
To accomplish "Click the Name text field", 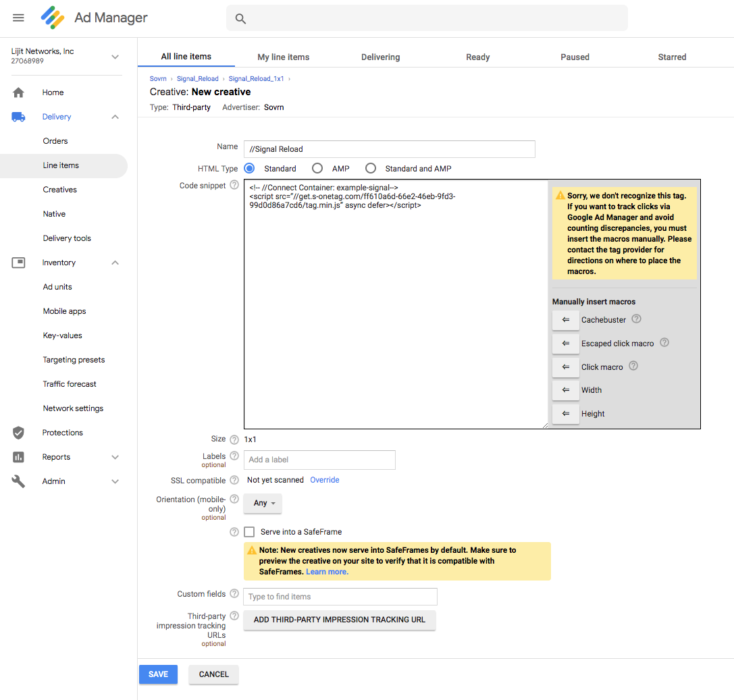I will [390, 149].
